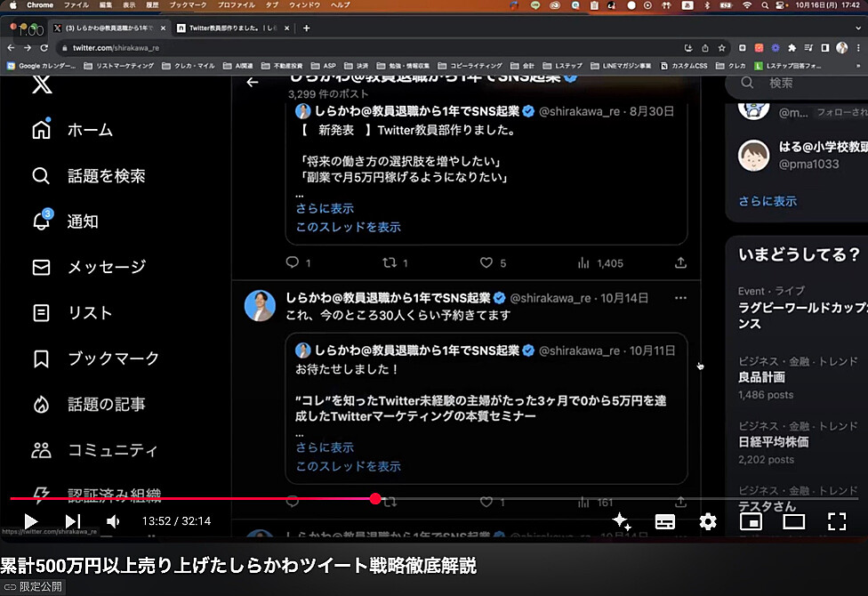Viewport: 868px width, 596px height.
Task: Open 話題の記事 flame item in sidebar
Action: coord(89,405)
